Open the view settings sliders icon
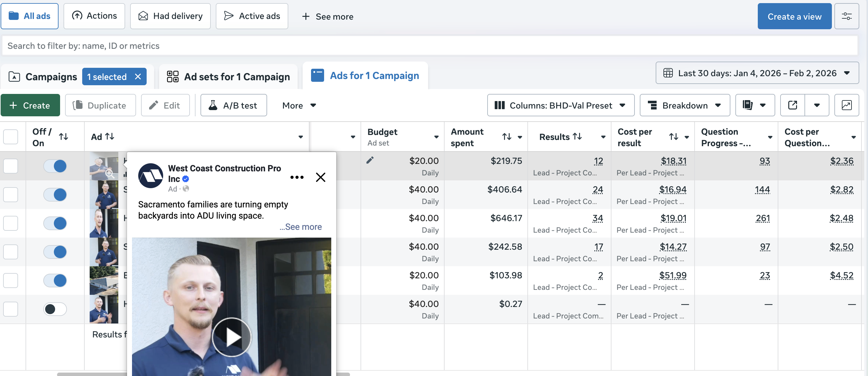The image size is (868, 376). tap(847, 16)
